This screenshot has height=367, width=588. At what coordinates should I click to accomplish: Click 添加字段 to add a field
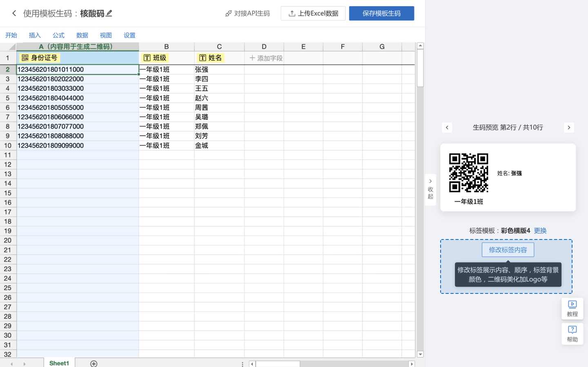266,58
